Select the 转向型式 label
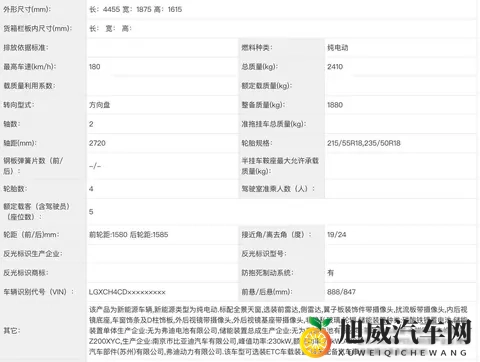Image resolution: width=480 pixels, height=362 pixels. click(19, 105)
